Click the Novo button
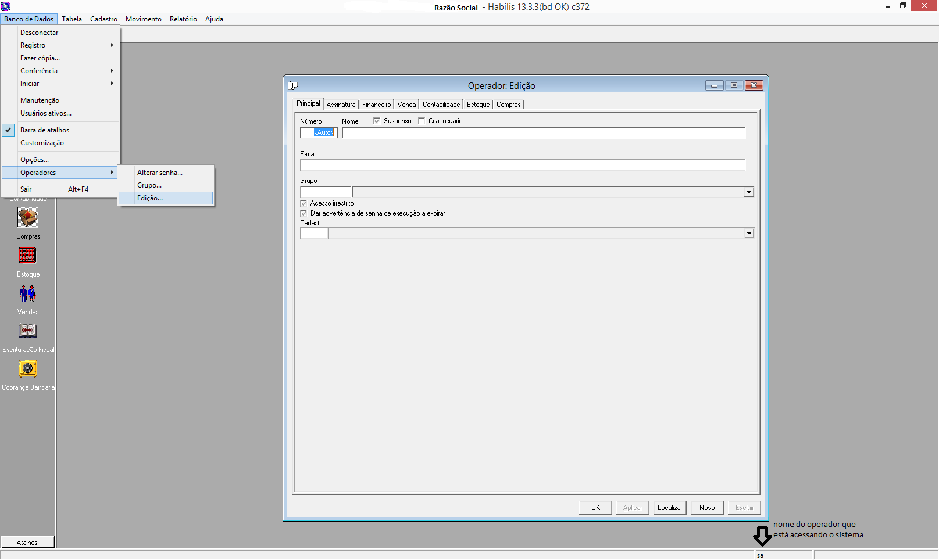Image resolution: width=939 pixels, height=560 pixels. point(707,508)
